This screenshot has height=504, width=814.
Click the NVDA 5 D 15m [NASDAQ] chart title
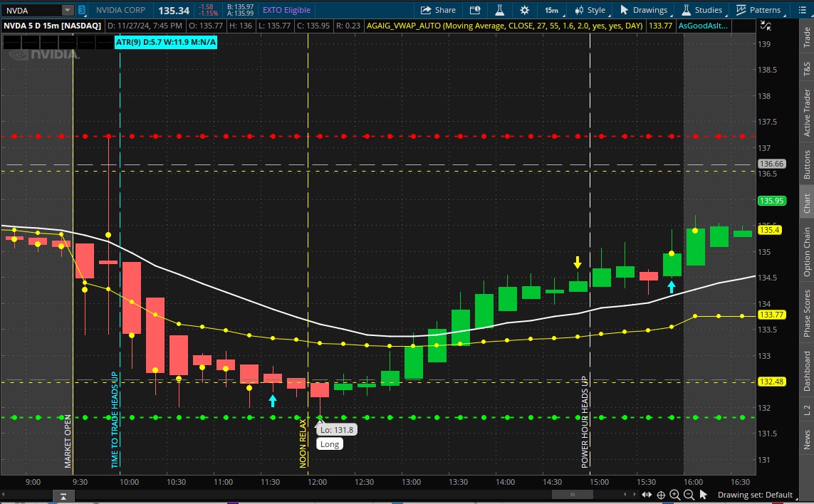pos(53,26)
